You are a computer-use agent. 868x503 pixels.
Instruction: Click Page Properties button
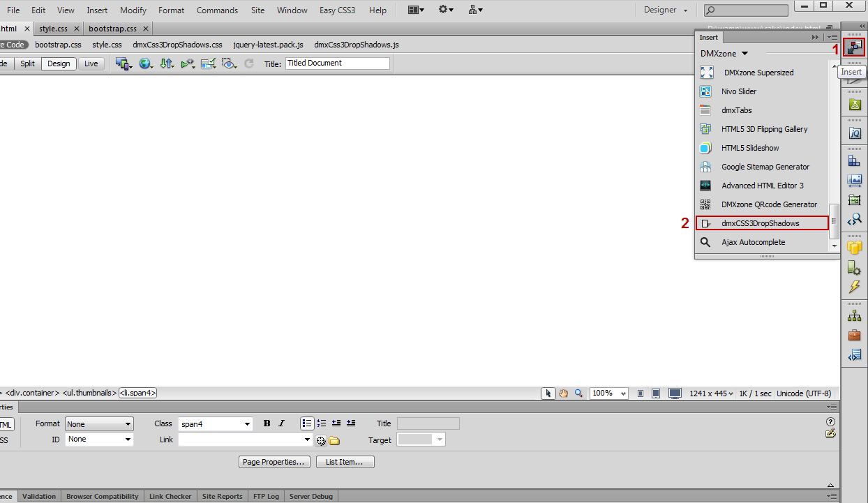274,462
